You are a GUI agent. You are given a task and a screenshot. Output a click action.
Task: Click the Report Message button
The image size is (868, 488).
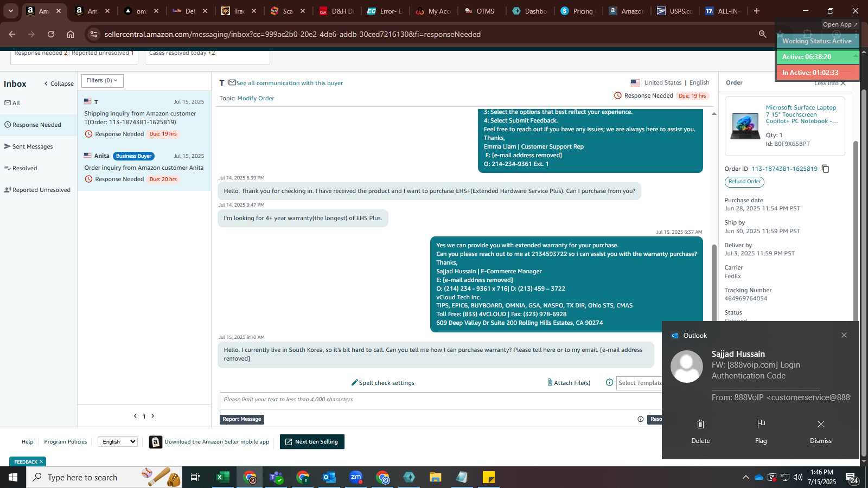point(242,419)
